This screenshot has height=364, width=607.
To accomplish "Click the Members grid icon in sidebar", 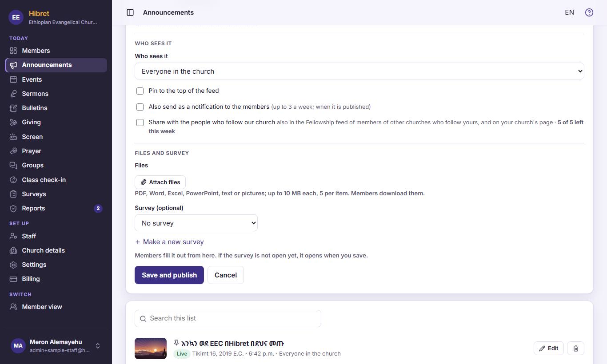I will click(x=13, y=51).
